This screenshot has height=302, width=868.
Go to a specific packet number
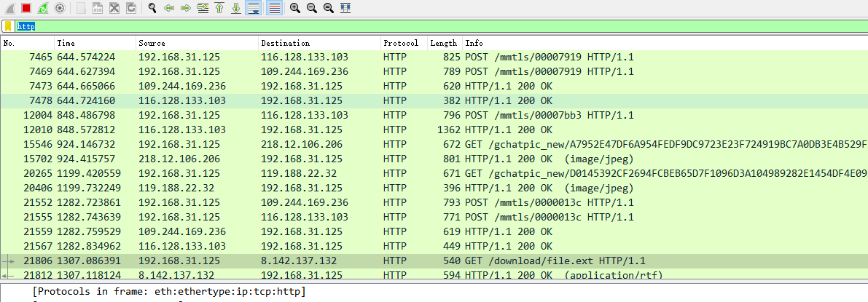pos(203,8)
